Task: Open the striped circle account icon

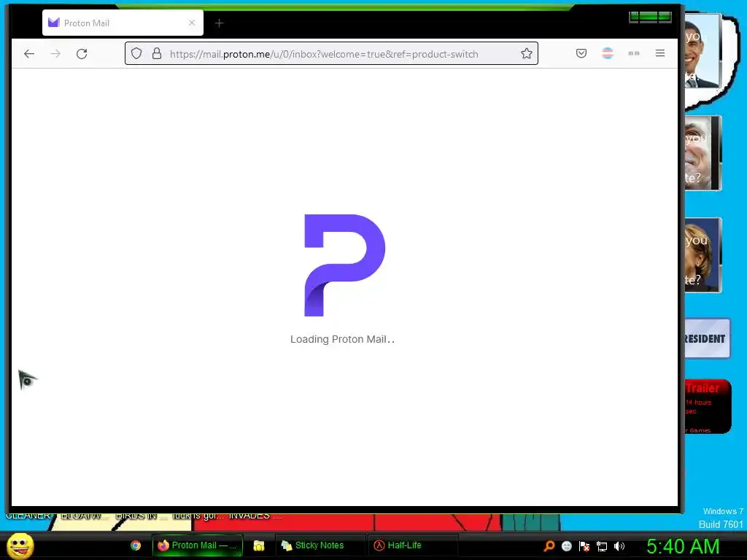Action: tap(608, 53)
